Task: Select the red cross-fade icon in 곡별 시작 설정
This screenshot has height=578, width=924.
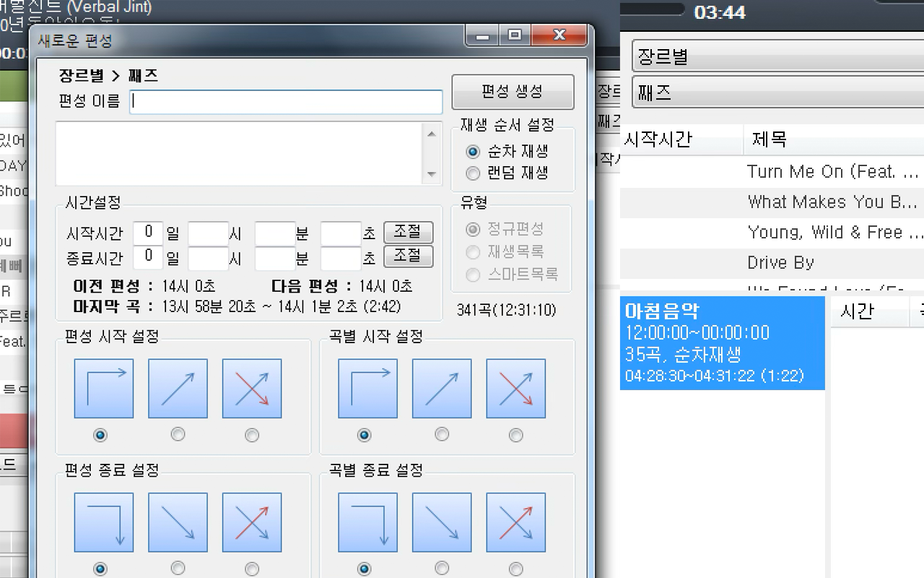Action: 515,388
